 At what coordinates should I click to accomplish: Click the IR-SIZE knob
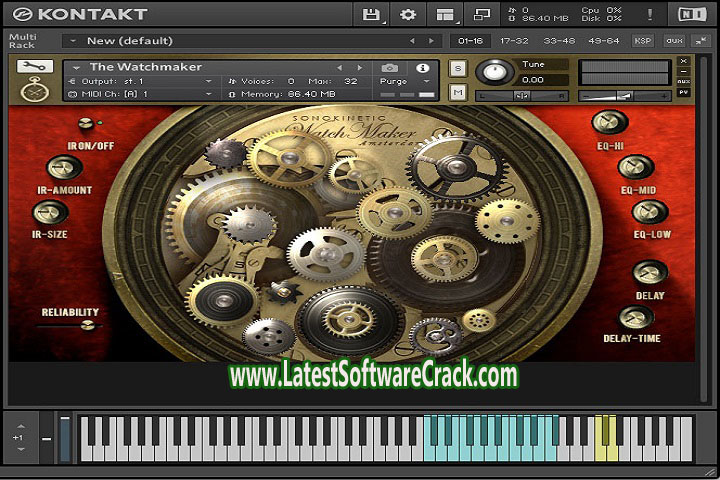(x=50, y=212)
